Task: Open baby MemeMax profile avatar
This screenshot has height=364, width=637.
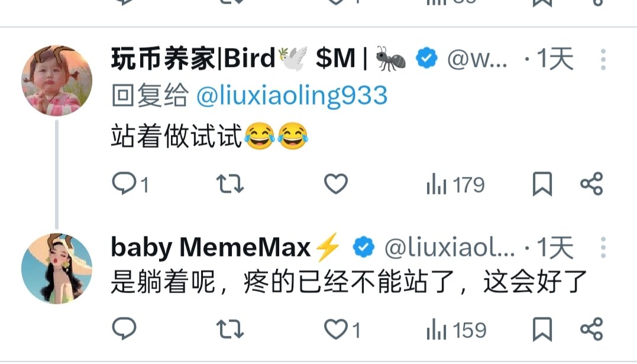Action: click(57, 268)
